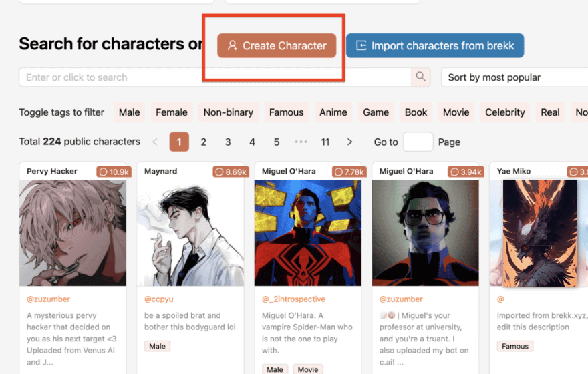
Task: Toggle the Female filter tag
Action: click(x=172, y=112)
